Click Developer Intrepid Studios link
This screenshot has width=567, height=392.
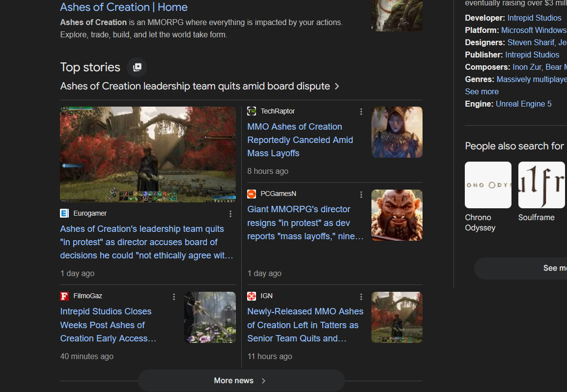click(x=534, y=18)
